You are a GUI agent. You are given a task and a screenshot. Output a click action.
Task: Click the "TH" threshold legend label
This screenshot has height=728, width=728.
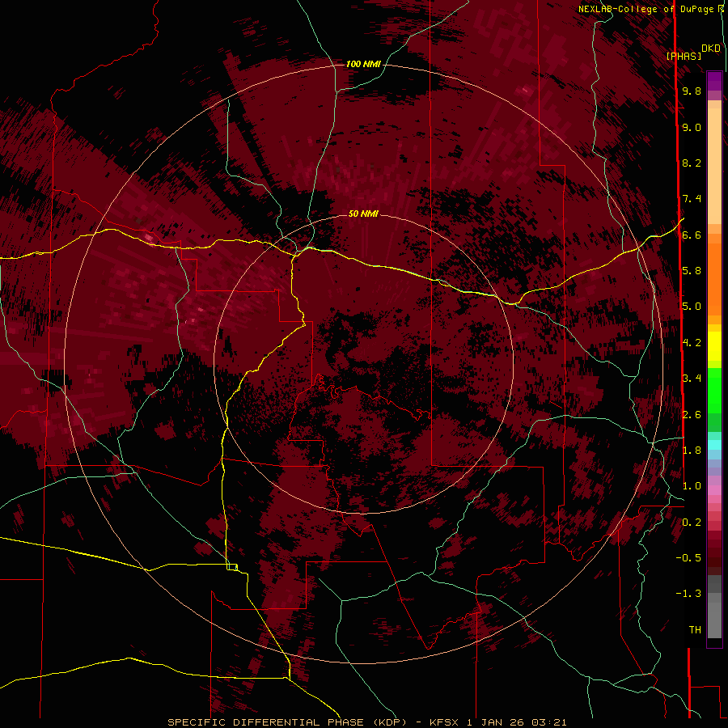coord(695,630)
